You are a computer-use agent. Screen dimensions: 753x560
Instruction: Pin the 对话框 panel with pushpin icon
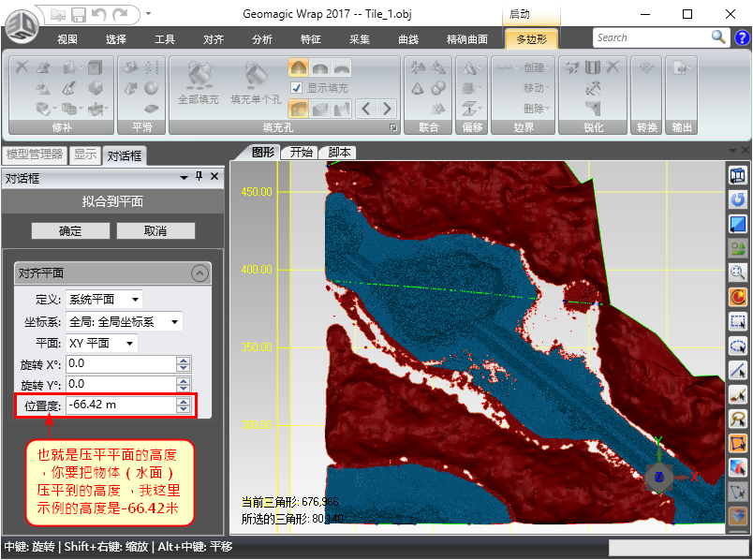[199, 177]
